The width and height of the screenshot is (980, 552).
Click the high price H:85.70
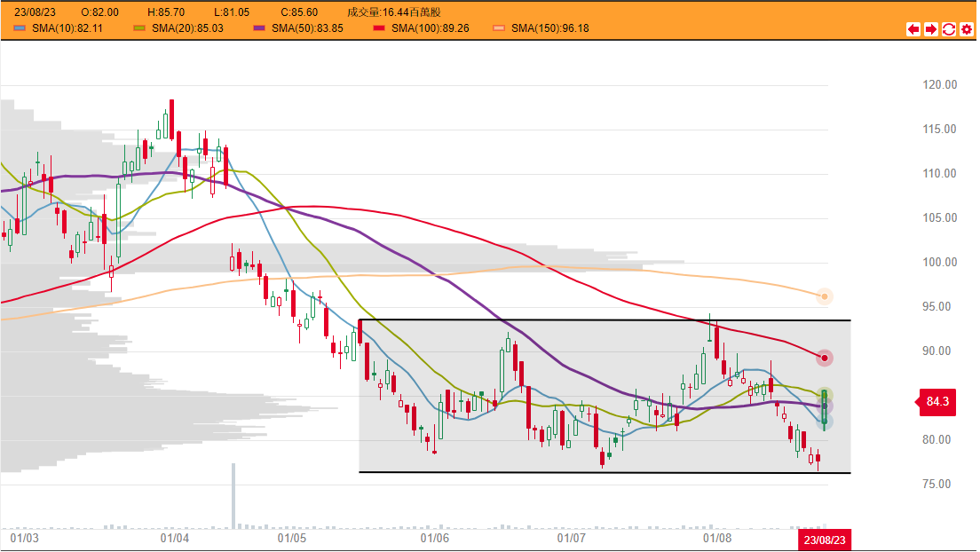pyautogui.click(x=166, y=12)
